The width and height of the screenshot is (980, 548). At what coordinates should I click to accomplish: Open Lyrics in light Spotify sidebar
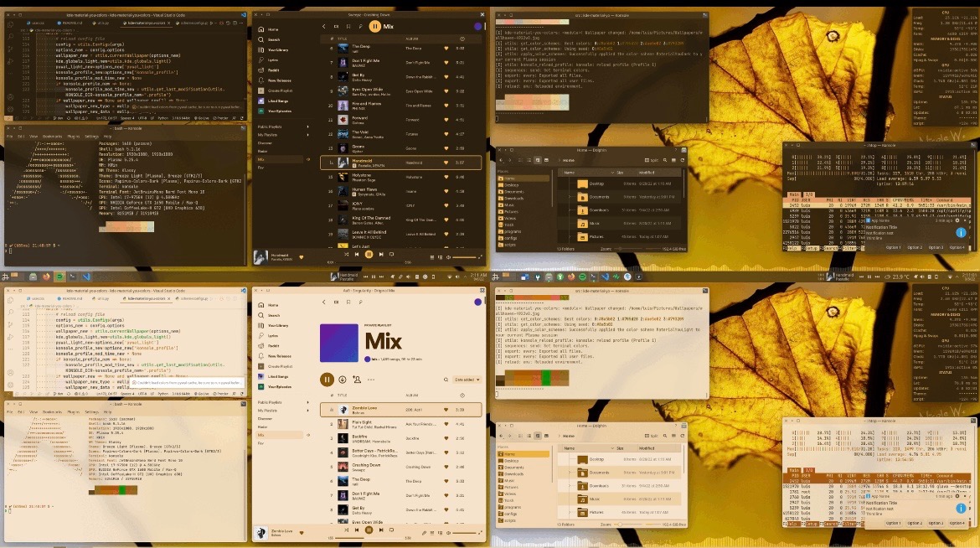click(x=269, y=335)
